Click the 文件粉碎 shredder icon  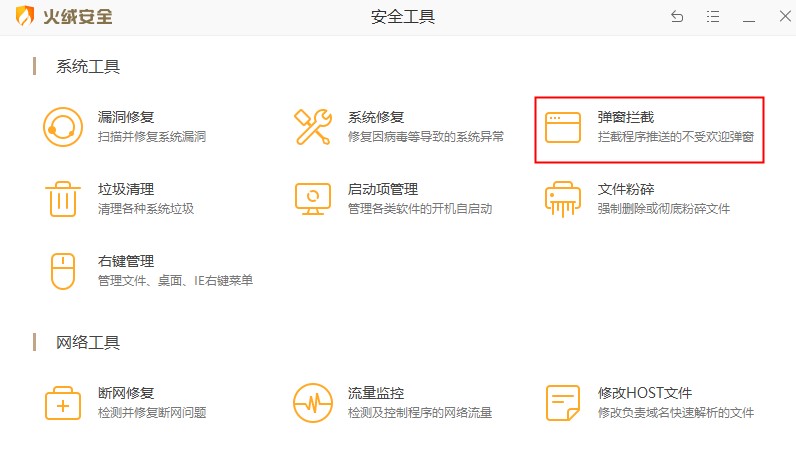[562, 199]
